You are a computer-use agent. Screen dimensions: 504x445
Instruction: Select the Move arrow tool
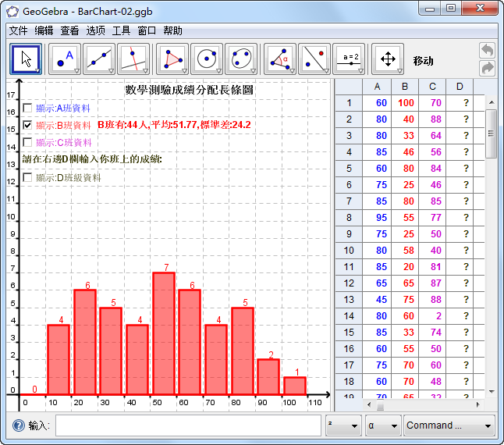tap(27, 59)
